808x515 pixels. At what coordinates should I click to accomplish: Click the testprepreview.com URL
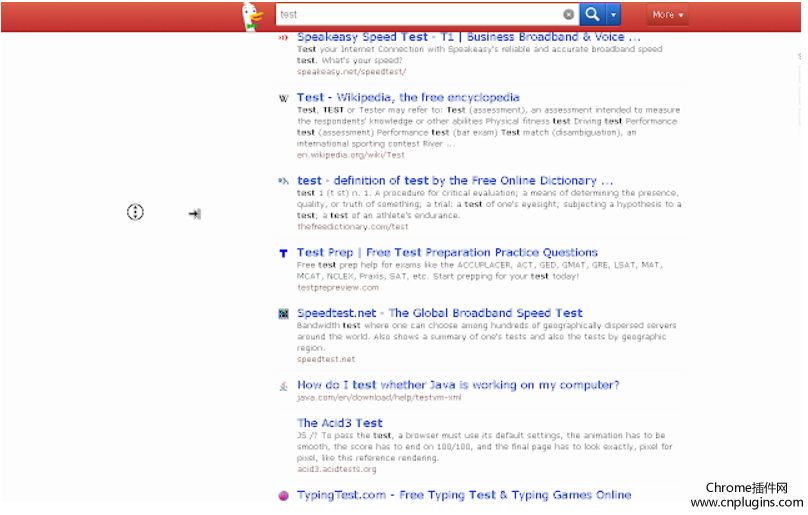click(338, 287)
